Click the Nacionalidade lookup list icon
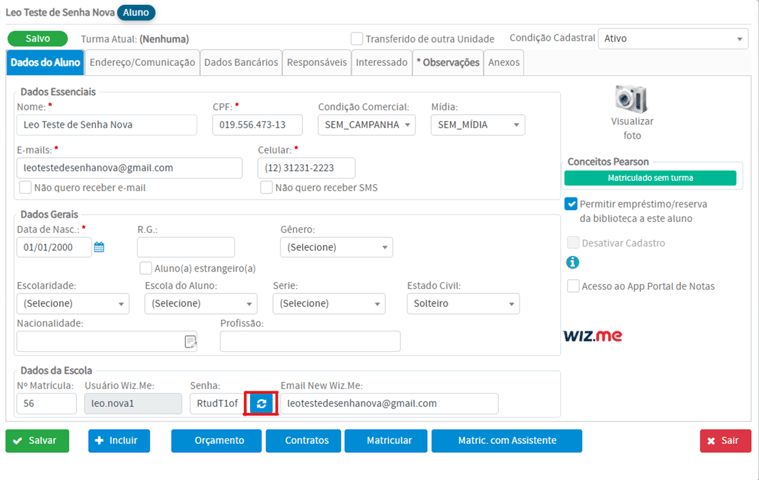This screenshot has width=759, height=480. (190, 342)
